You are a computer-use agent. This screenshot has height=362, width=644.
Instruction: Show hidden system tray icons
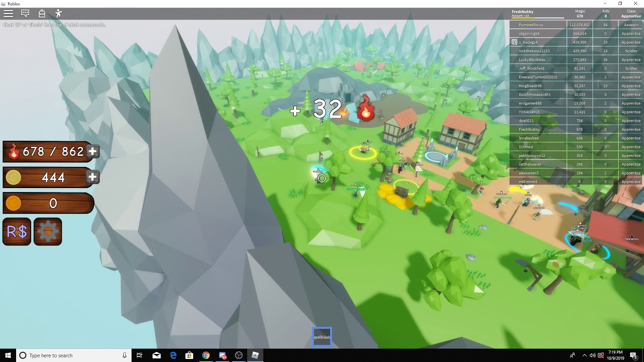pyautogui.click(x=584, y=355)
